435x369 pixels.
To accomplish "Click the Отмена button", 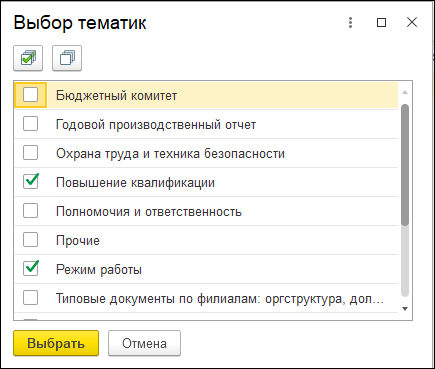I will pyautogui.click(x=144, y=343).
